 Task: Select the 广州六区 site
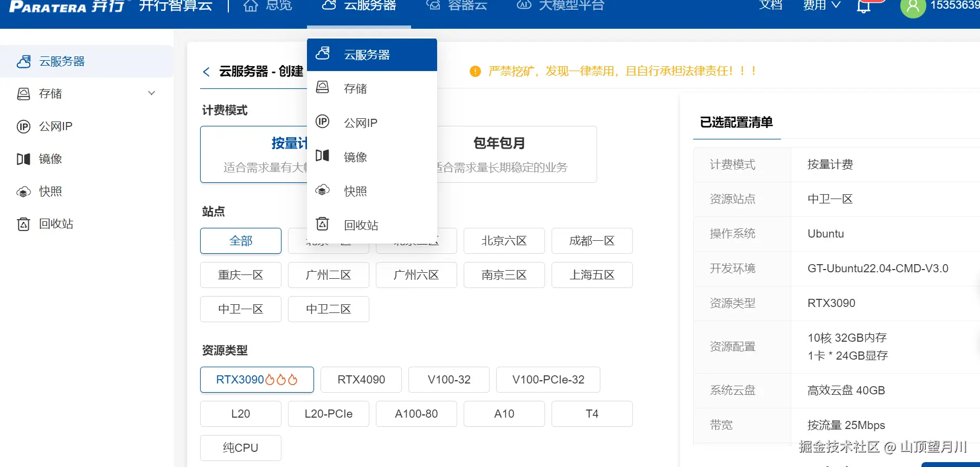417,275
